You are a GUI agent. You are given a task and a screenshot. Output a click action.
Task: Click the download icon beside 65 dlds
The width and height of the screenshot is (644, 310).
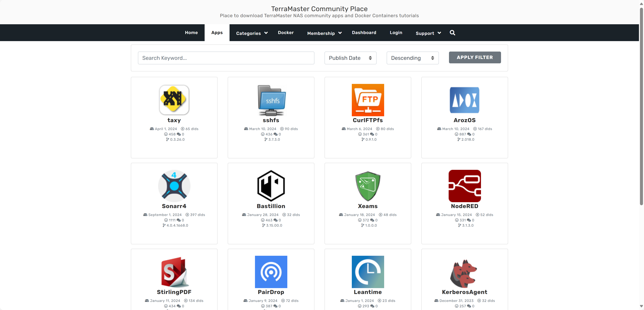click(183, 129)
